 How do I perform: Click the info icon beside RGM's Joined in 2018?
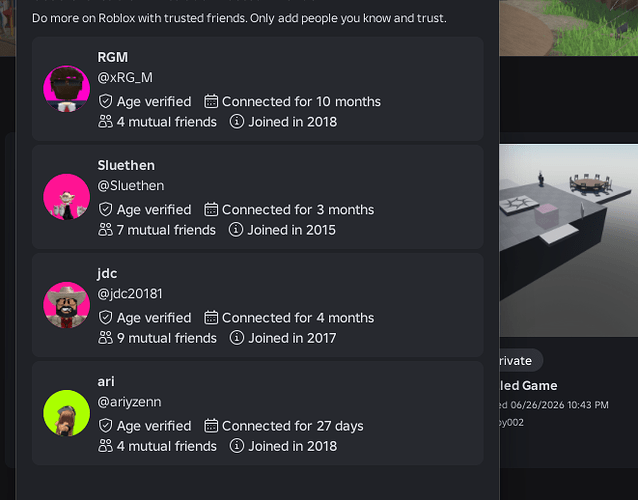point(236,121)
